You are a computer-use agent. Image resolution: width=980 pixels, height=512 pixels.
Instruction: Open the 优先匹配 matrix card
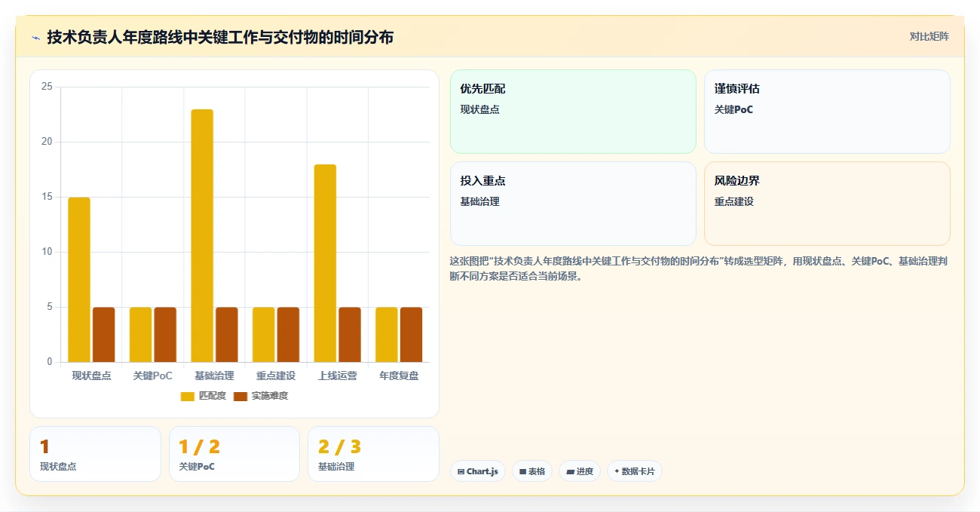tap(573, 112)
